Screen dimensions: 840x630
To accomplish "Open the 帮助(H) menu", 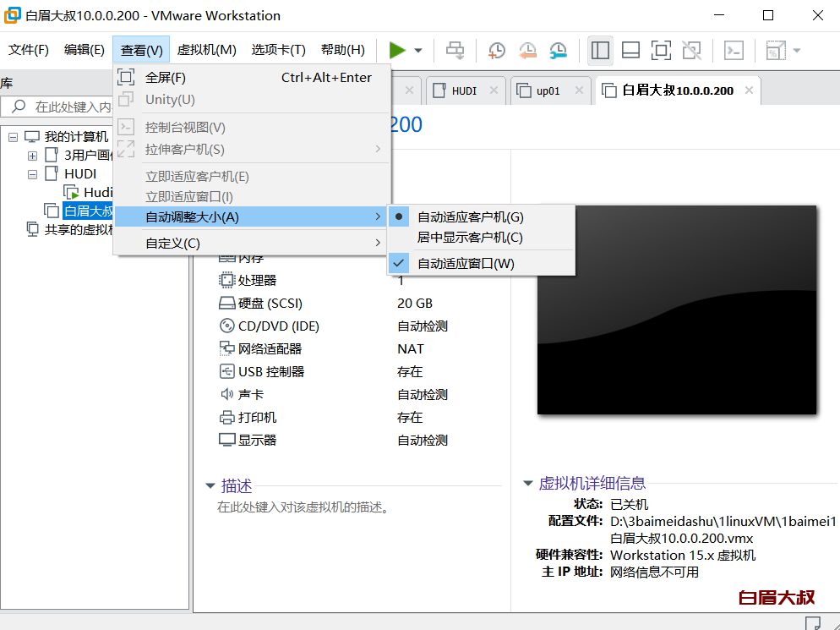I will [343, 50].
